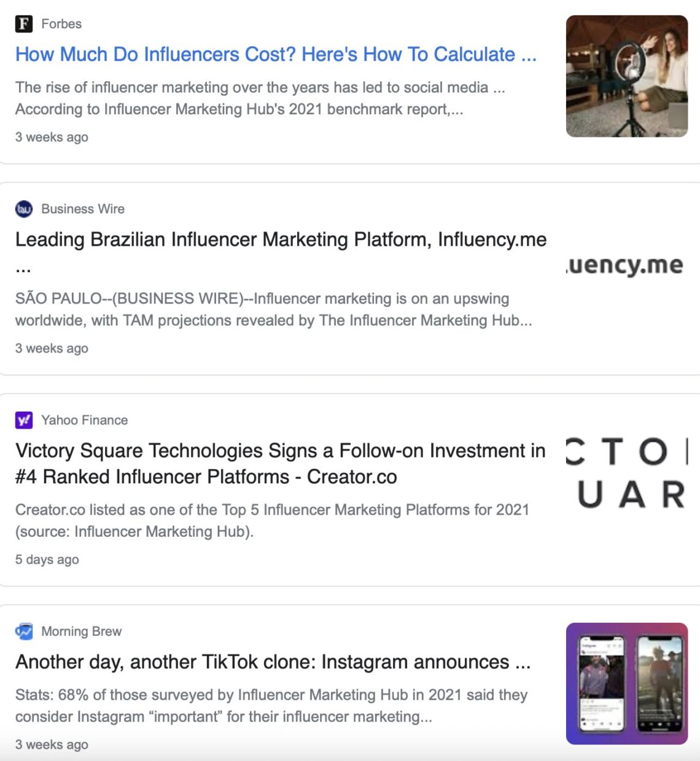700x761 pixels.
Task: Click the Morning Brew logo icon
Action: [x=23, y=631]
